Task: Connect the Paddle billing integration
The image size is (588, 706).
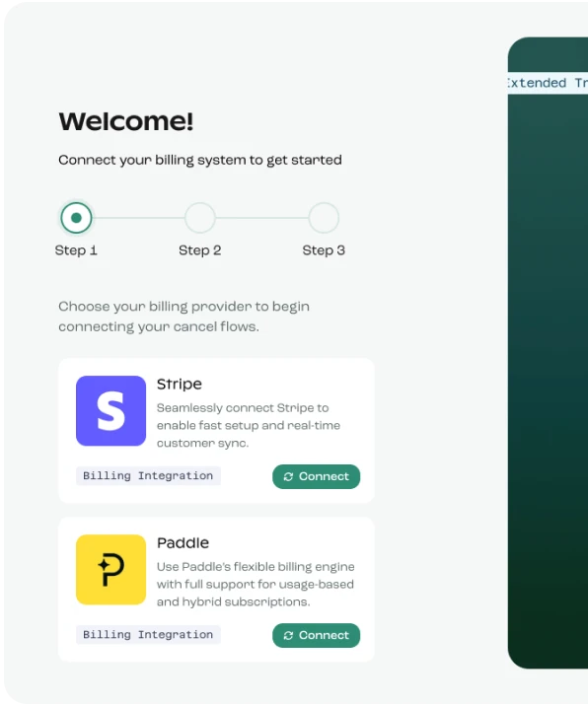Action: pos(317,635)
